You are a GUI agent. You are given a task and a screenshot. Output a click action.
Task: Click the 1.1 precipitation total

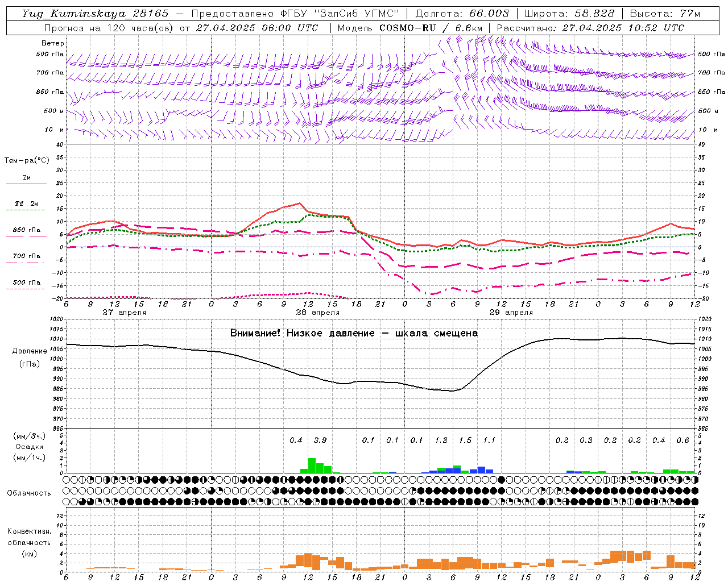point(489,440)
